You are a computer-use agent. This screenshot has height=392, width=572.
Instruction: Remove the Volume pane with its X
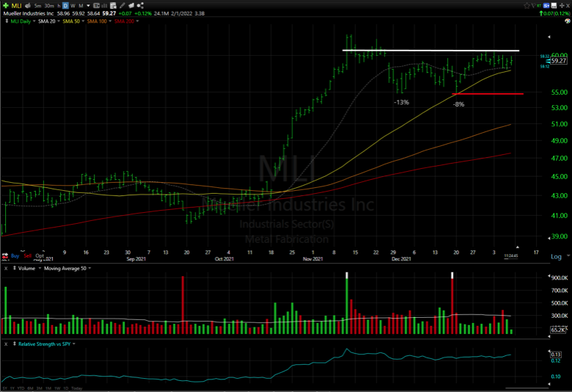[x=6, y=269]
